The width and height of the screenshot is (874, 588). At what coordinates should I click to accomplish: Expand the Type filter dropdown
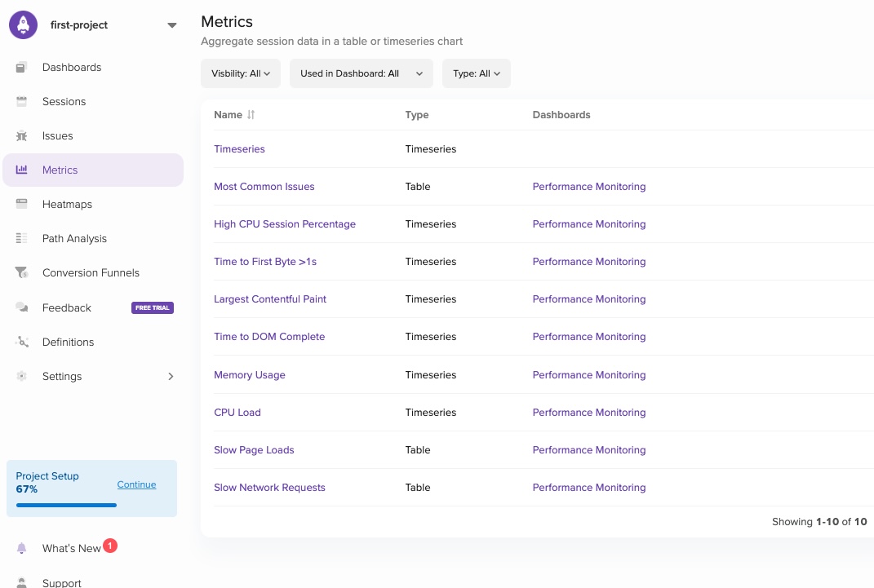click(476, 73)
